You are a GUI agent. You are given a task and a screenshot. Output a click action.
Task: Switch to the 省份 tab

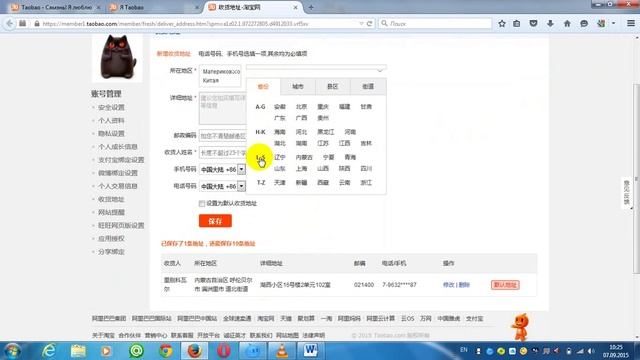263,87
